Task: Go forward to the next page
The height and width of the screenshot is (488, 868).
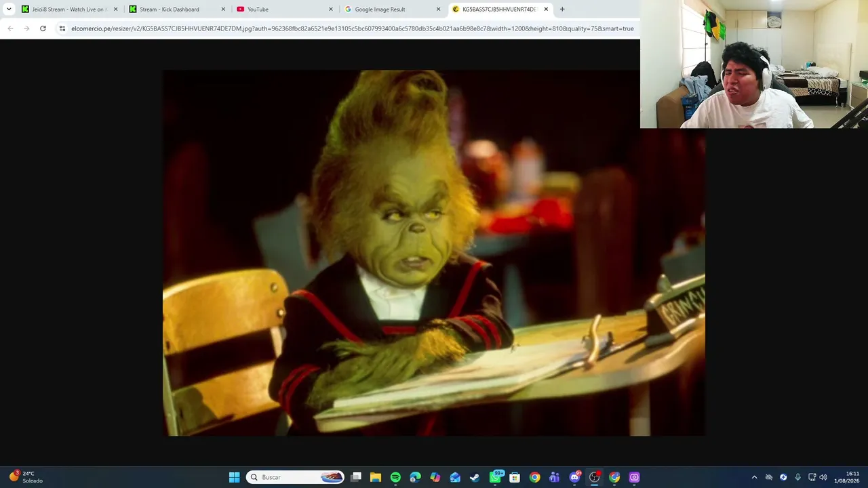Action: click(x=26, y=28)
